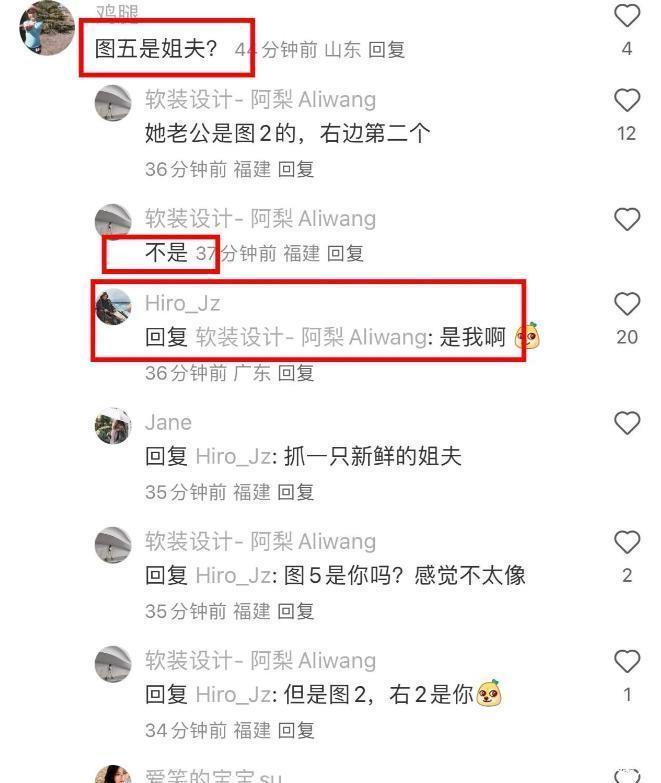Reply to Hiro_Jz's 是我啊 comment
This screenshot has width=661, height=783.
point(296,373)
